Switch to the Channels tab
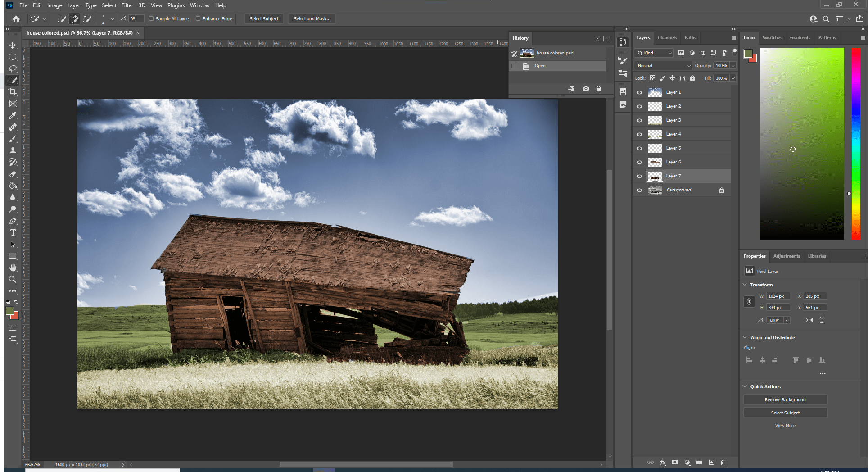 tap(667, 38)
